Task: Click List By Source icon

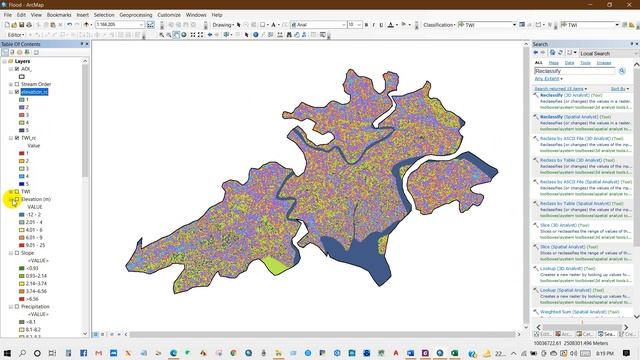Action: click(12, 52)
